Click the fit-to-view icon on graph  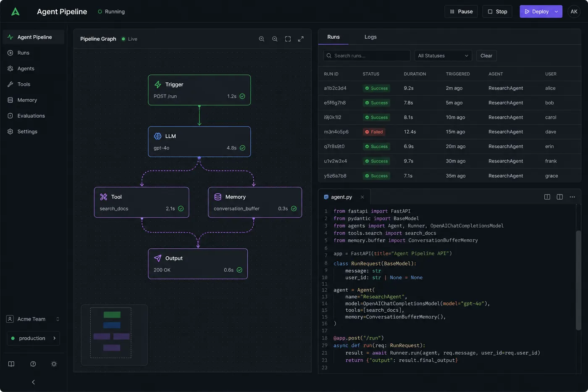click(288, 39)
